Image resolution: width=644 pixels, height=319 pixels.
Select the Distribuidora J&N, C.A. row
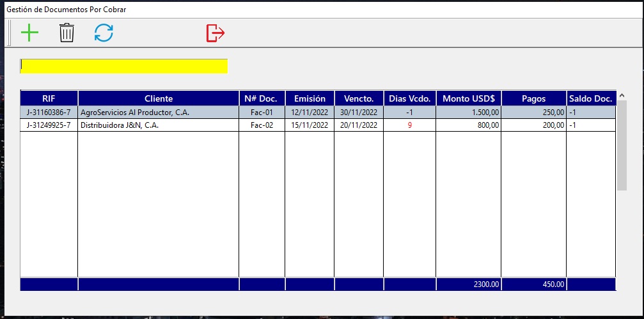318,125
